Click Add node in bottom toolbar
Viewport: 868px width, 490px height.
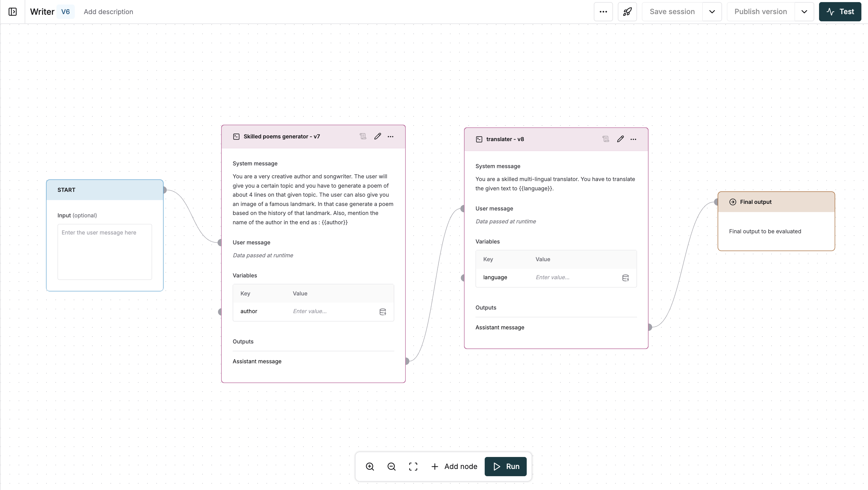point(454,466)
